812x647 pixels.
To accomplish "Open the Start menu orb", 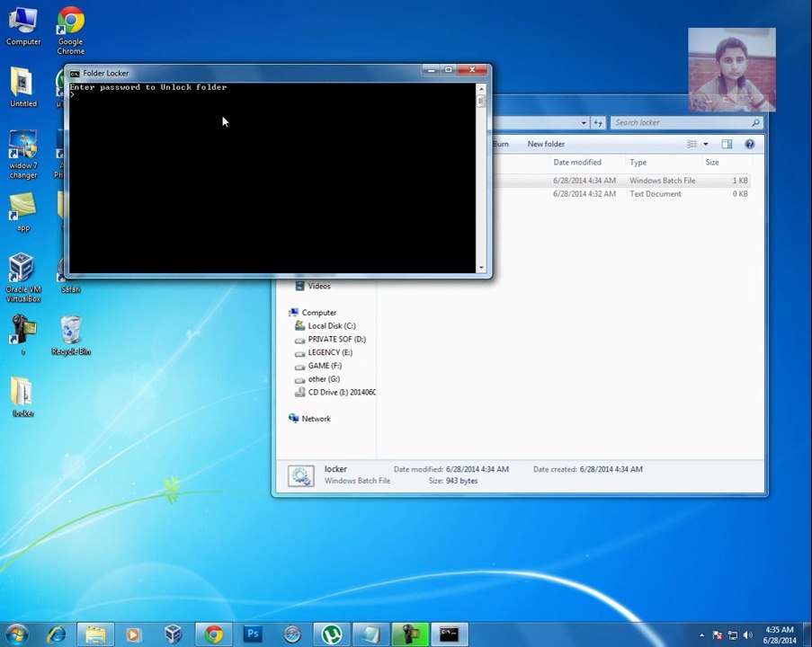I will coord(16,634).
